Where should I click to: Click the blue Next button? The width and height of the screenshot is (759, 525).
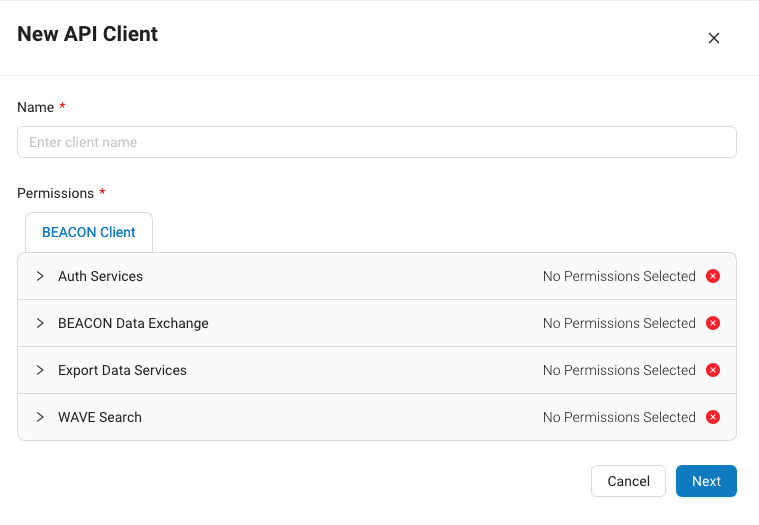[706, 481]
